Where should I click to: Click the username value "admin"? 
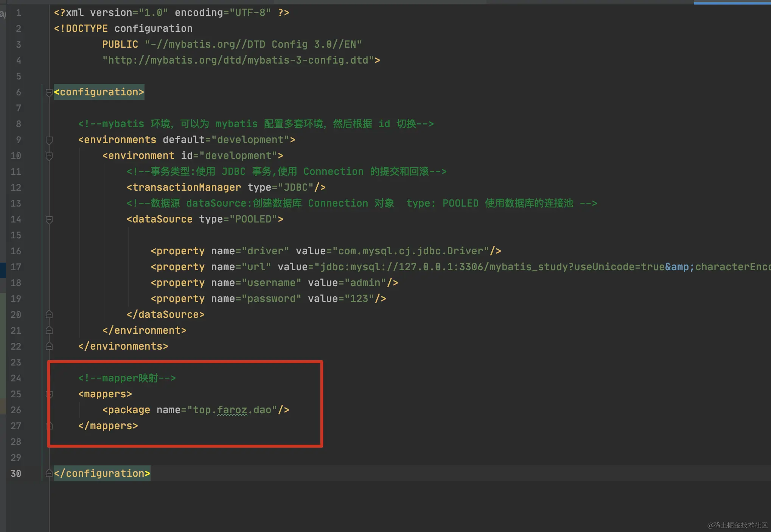pyautogui.click(x=365, y=283)
